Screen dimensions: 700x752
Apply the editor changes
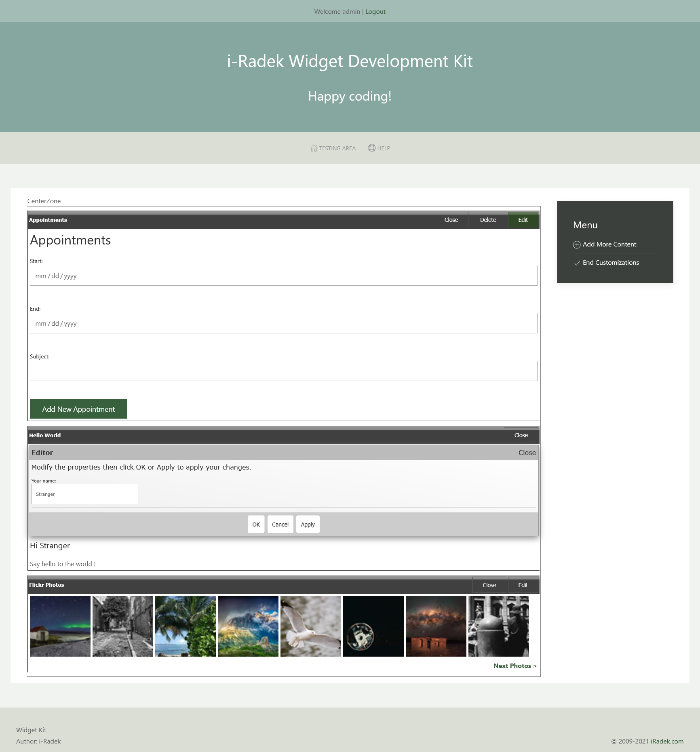click(x=308, y=525)
